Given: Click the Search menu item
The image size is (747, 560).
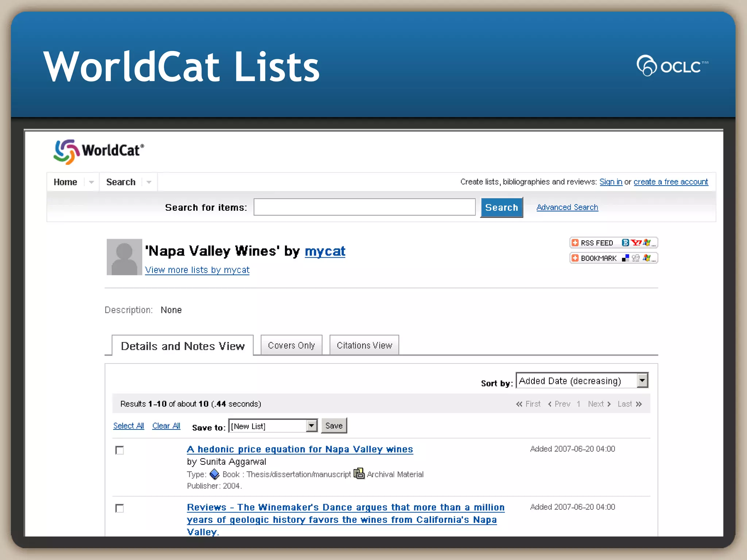Looking at the screenshot, I should (x=121, y=182).
